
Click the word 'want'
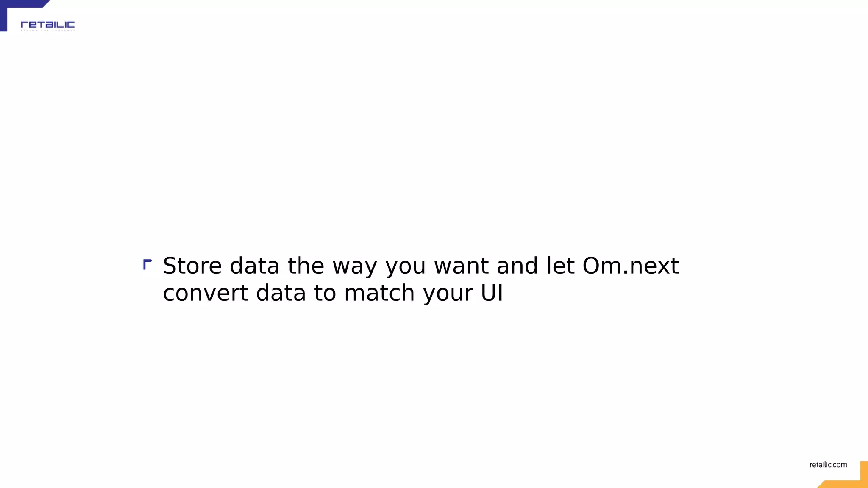[x=461, y=267]
